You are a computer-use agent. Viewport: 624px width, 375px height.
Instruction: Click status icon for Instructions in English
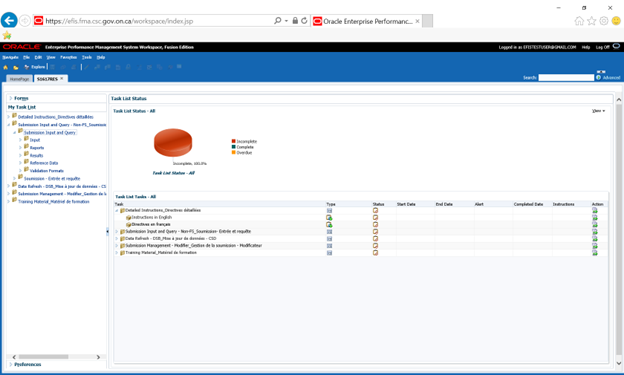375,217
